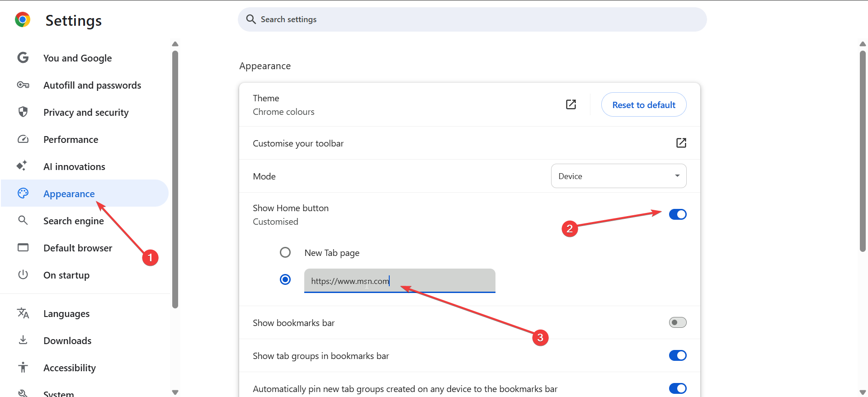868x397 pixels.
Task: Click the Autofill key icon
Action: click(x=23, y=85)
